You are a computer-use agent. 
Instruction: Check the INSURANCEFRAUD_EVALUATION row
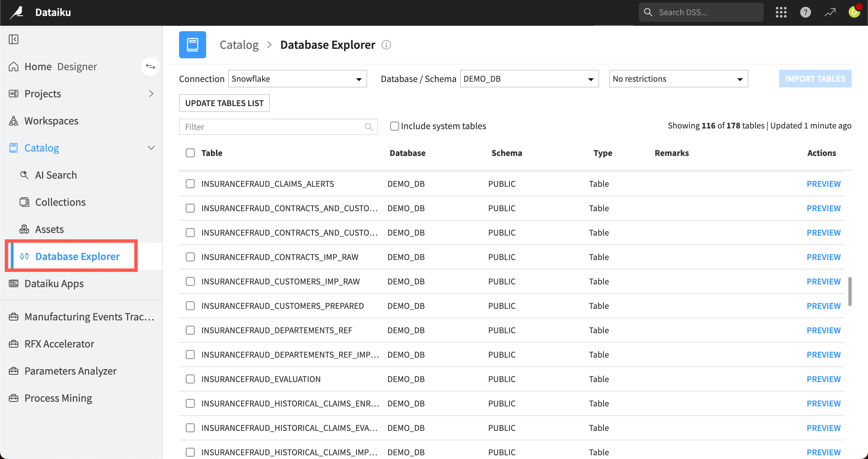pos(190,379)
